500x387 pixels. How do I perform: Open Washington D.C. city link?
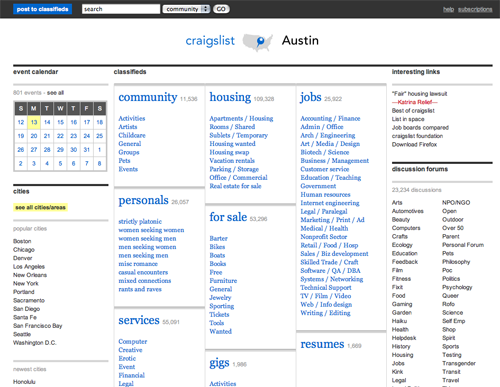point(35,343)
